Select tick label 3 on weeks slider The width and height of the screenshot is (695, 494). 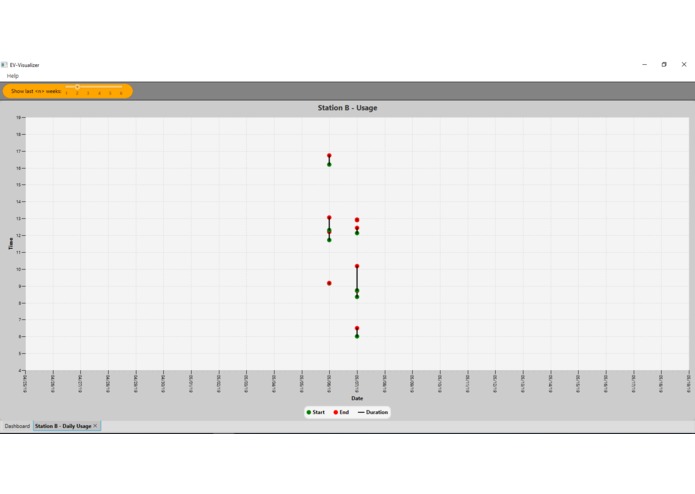[88, 93]
